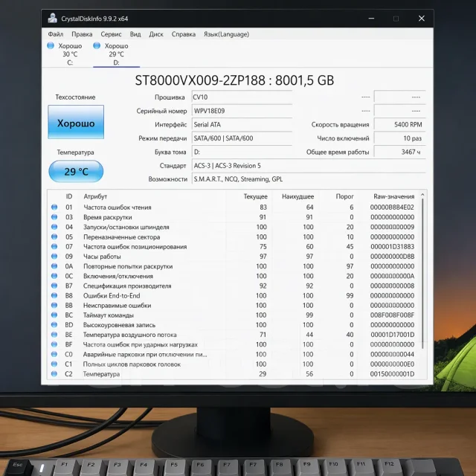Click status dot of row BB Неисправимые ошибки
The height and width of the screenshot is (476, 476).
(54, 305)
